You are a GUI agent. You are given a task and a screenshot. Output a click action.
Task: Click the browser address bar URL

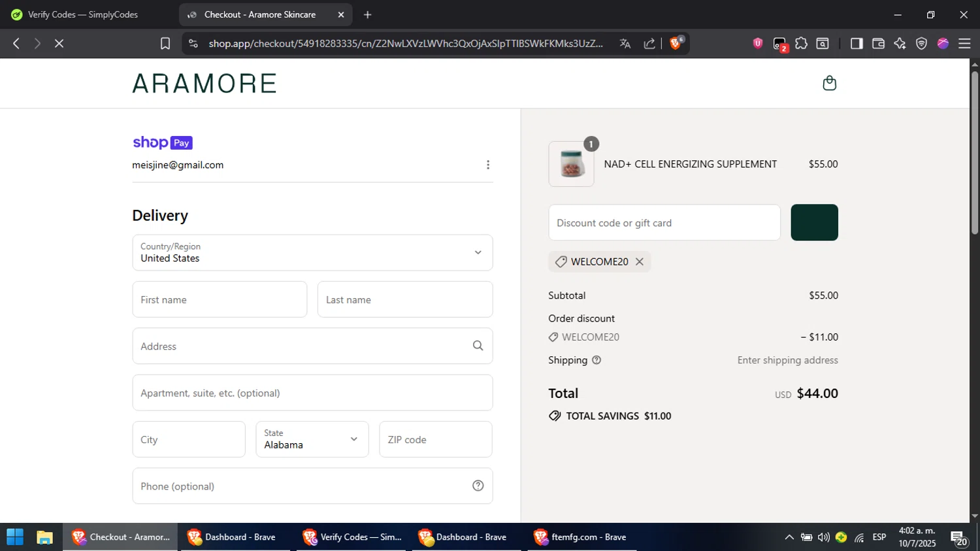point(406,43)
